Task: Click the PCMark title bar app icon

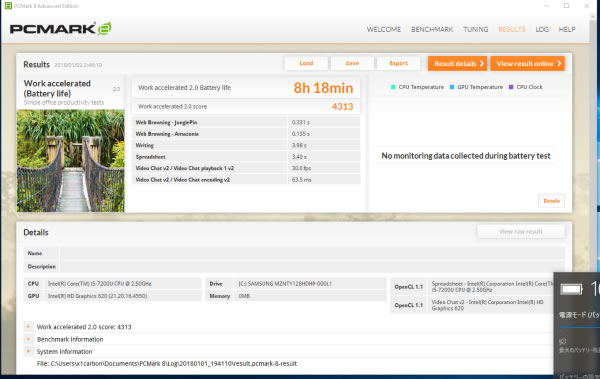Action: pos(8,6)
